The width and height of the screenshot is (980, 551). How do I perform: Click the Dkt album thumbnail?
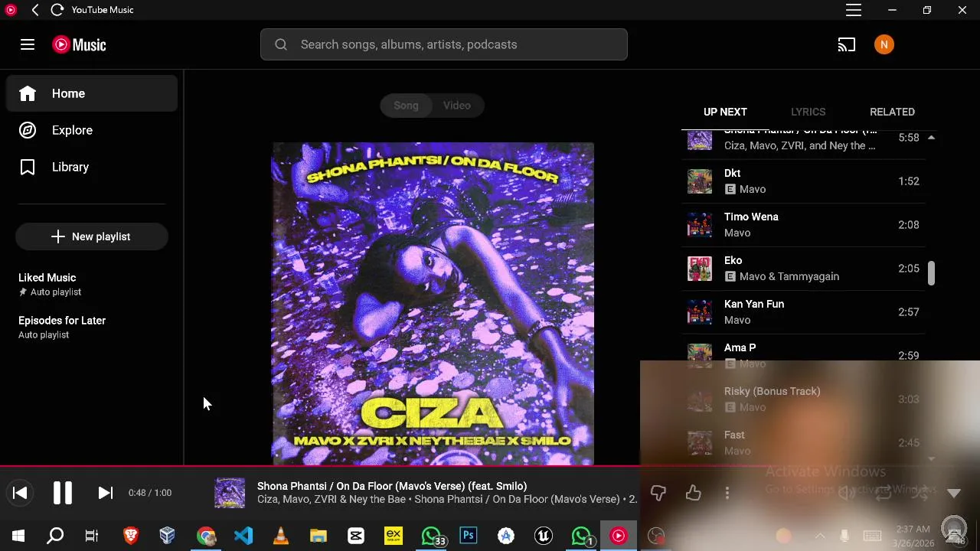[x=700, y=181]
